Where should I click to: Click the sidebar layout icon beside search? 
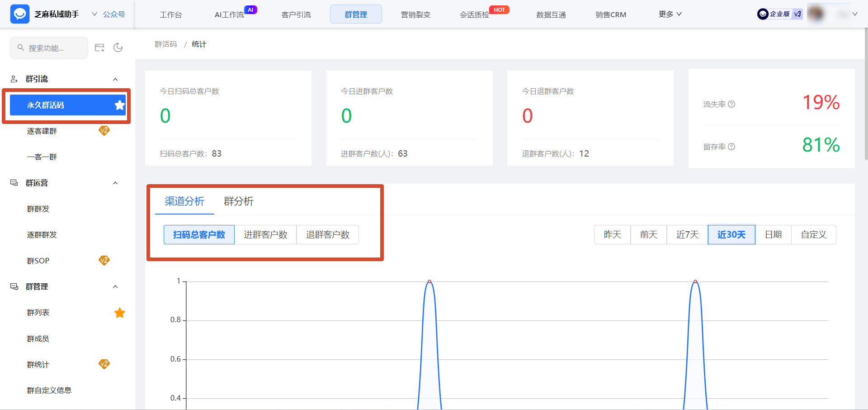click(x=99, y=48)
